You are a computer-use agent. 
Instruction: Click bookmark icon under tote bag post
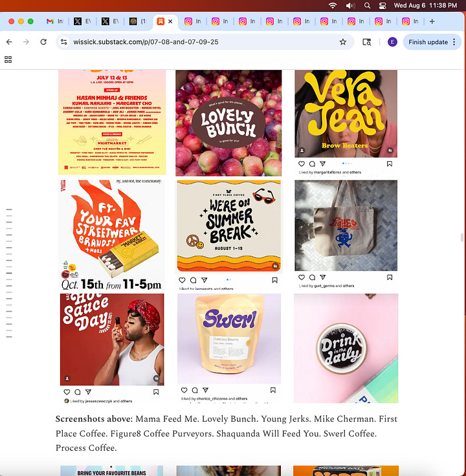pyautogui.click(x=390, y=277)
